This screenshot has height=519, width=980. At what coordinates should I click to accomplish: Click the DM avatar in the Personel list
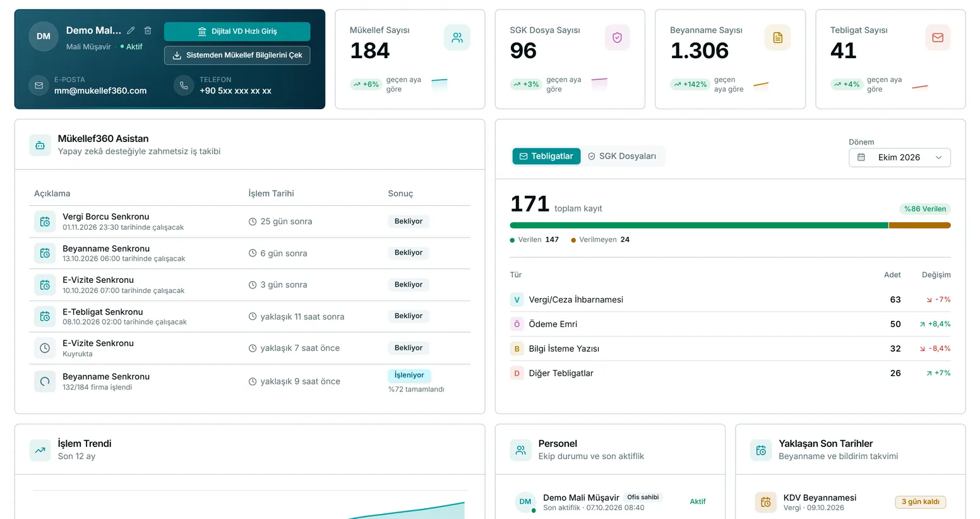click(525, 502)
